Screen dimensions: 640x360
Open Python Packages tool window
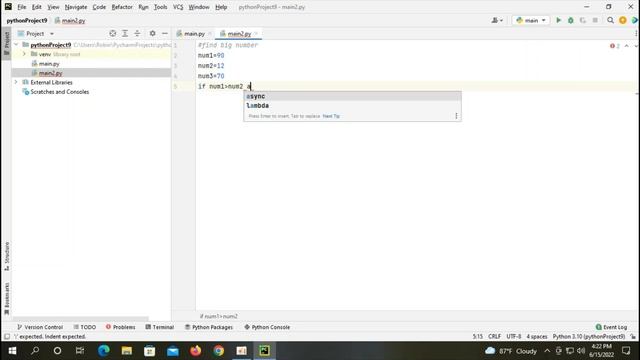(209, 327)
